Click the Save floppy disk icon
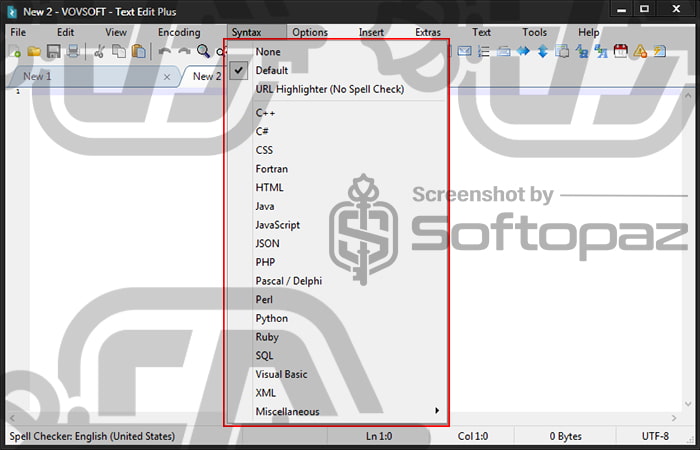 54,51
